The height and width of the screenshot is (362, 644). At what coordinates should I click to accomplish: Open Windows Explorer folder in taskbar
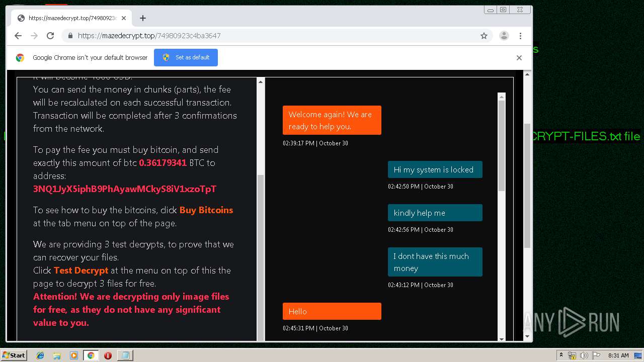(x=57, y=355)
